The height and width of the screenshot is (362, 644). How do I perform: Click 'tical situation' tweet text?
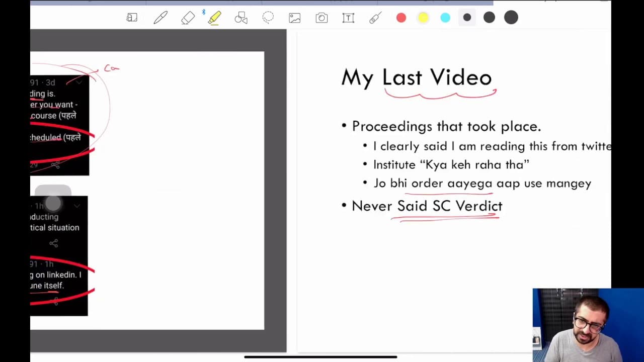[54, 228]
